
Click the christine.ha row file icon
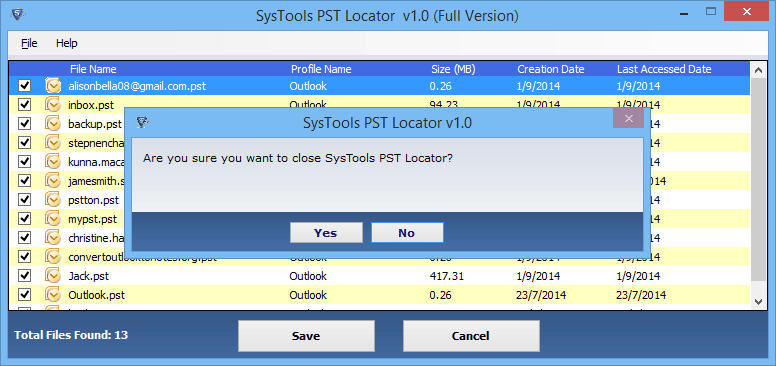(x=53, y=238)
